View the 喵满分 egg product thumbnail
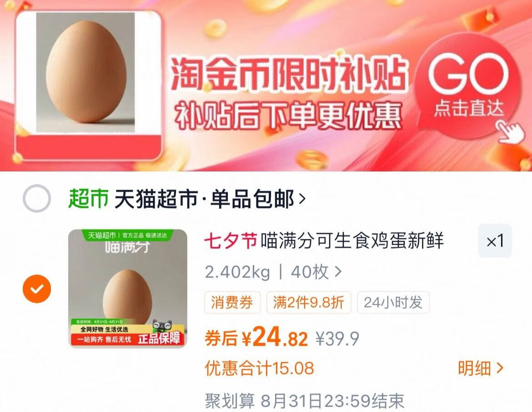 pos(128,289)
